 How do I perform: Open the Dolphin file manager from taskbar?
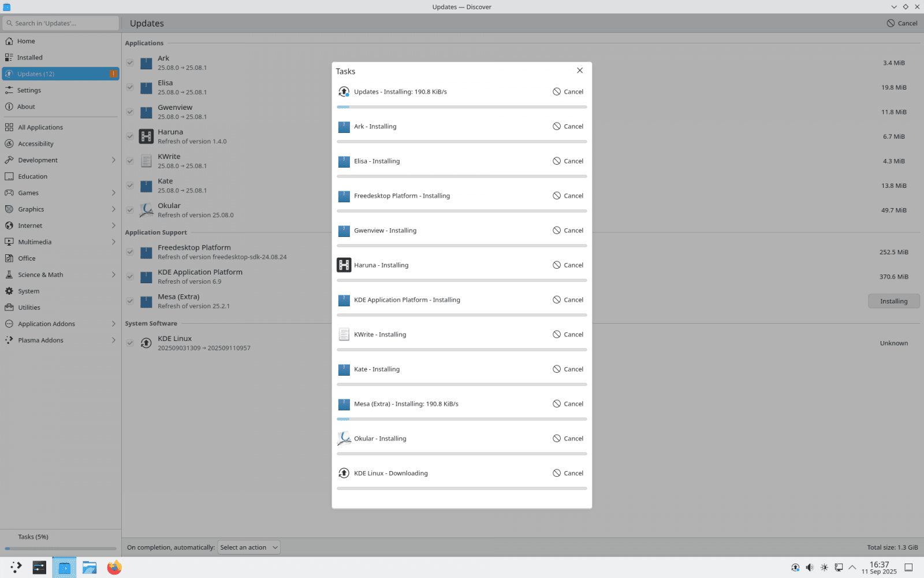[90, 568]
